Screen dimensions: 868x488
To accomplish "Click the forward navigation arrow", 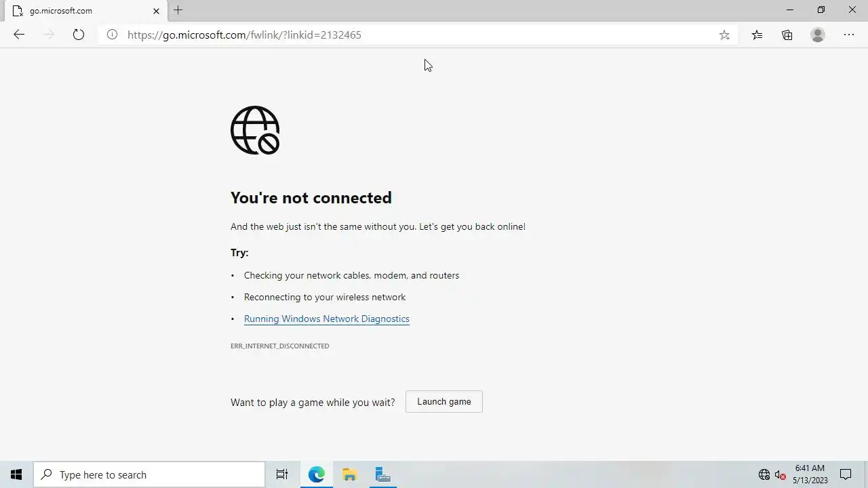I will click(x=49, y=35).
